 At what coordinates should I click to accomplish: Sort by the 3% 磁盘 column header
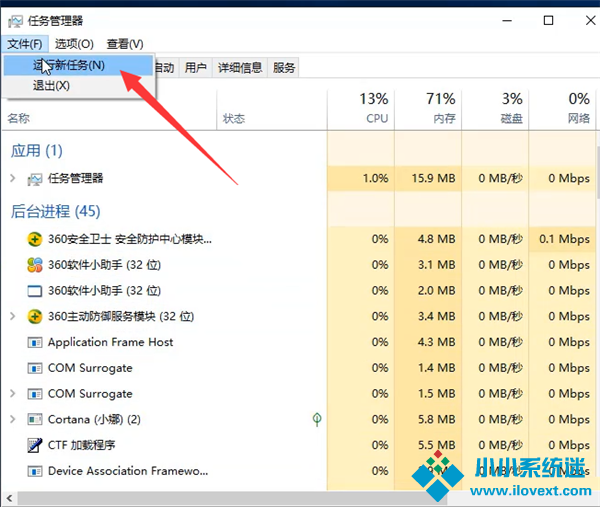(x=496, y=109)
